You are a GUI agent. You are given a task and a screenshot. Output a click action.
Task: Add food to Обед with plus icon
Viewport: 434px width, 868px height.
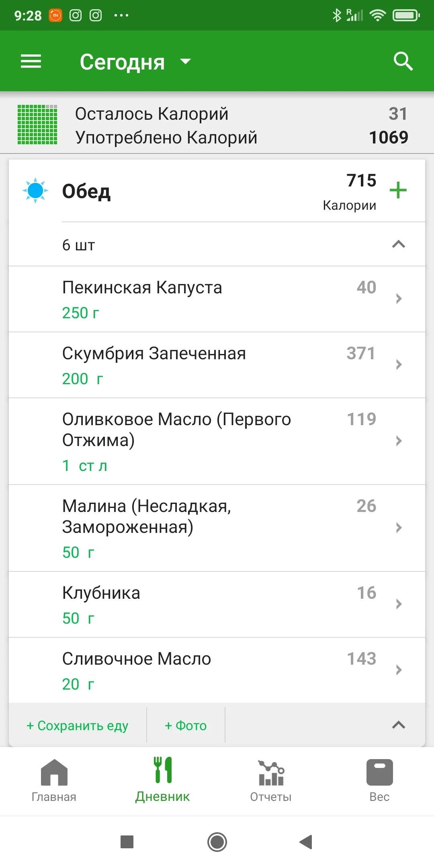pos(398,190)
